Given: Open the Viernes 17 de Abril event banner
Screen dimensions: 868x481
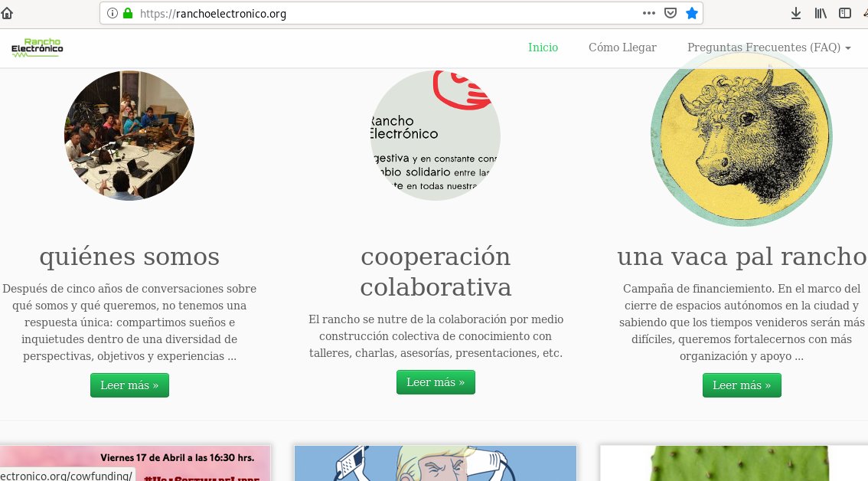Looking at the screenshot, I should coord(135,463).
